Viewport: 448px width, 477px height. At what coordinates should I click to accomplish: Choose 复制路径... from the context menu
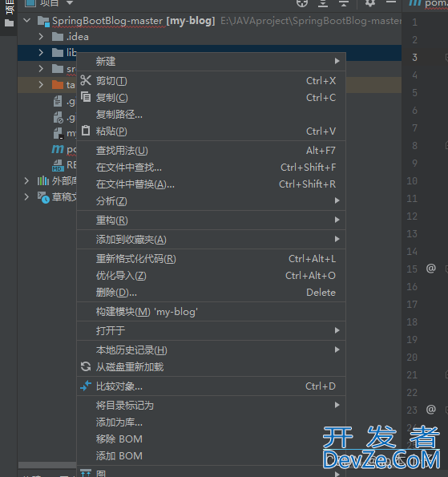pos(211,115)
